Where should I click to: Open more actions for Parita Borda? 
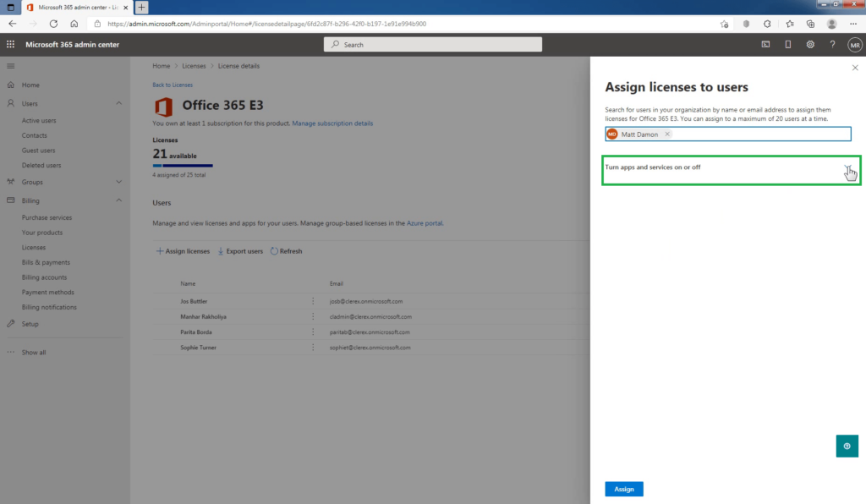click(313, 332)
